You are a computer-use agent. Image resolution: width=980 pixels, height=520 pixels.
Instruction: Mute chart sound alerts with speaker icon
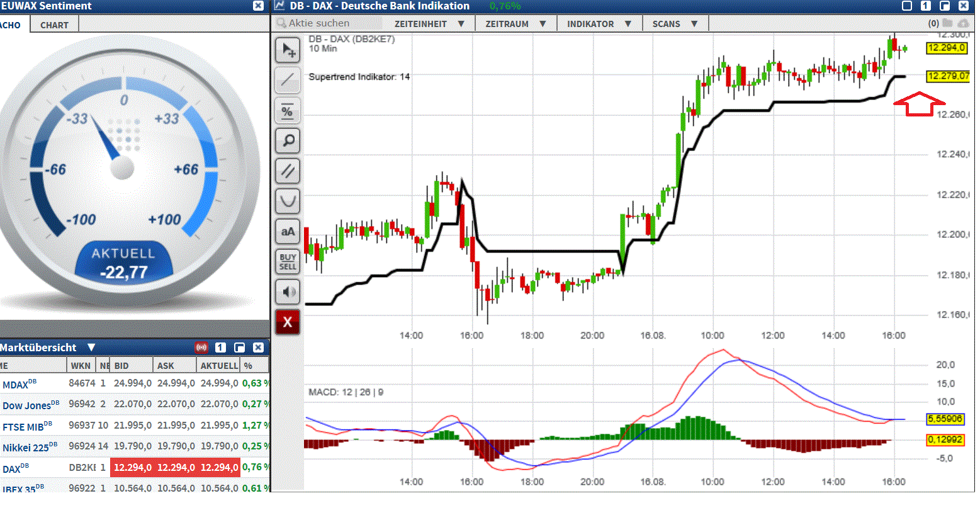[x=288, y=291]
